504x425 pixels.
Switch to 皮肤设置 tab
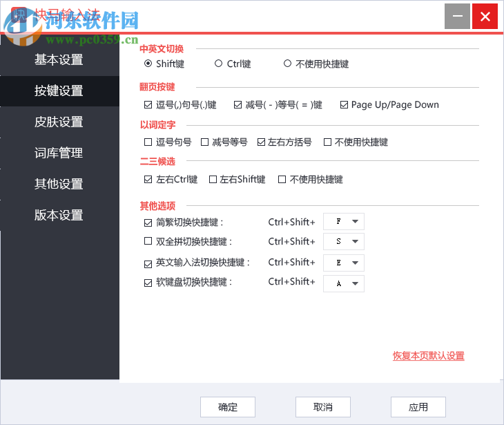tap(60, 122)
